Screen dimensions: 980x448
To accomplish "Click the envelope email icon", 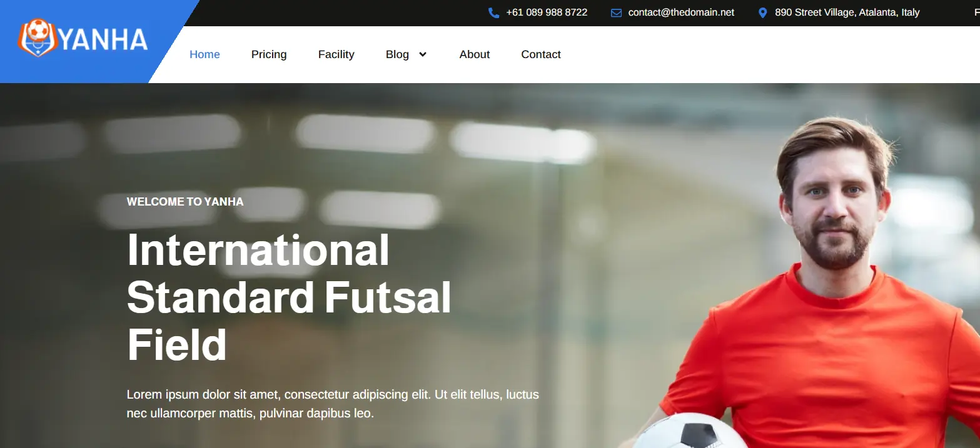I will [x=616, y=12].
